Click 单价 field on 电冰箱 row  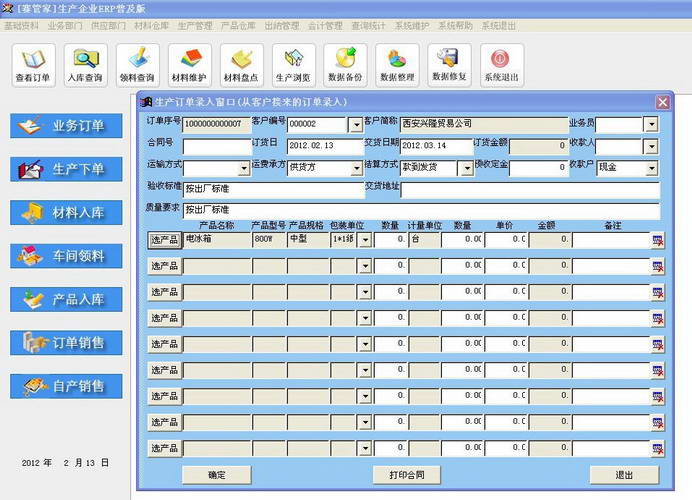click(506, 240)
